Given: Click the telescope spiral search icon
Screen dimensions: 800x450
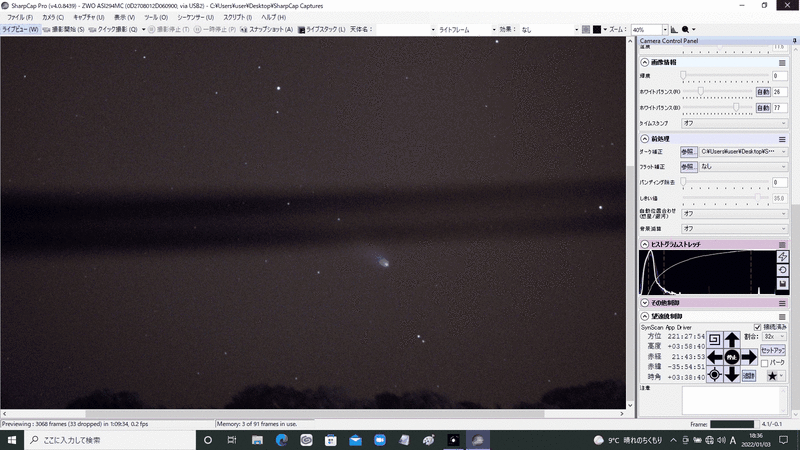Looking at the screenshot, I should (x=714, y=339).
